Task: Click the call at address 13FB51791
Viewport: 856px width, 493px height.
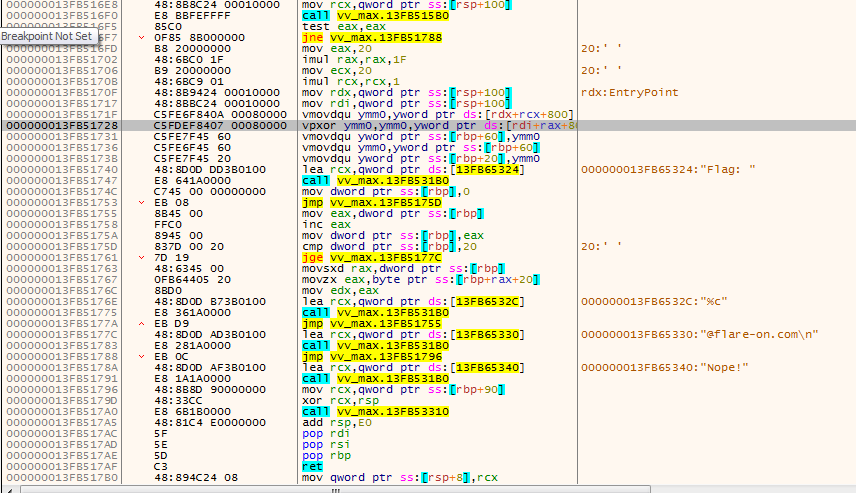Action: (x=376, y=378)
